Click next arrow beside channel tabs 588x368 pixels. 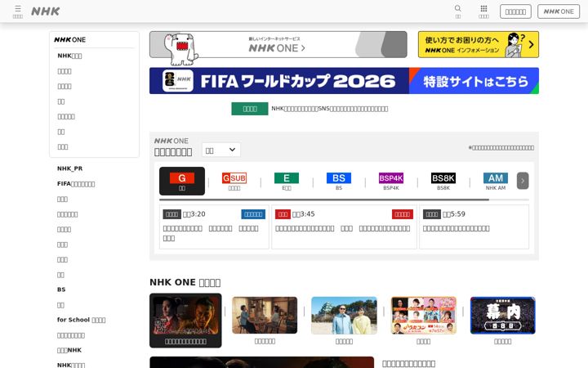pos(523,181)
